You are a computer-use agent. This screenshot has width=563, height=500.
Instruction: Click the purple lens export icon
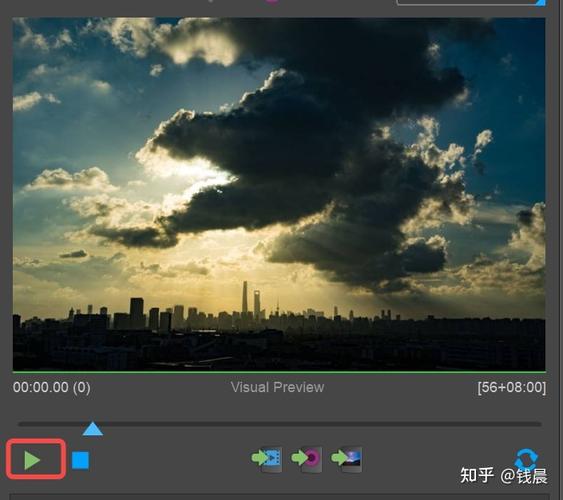coord(307,458)
